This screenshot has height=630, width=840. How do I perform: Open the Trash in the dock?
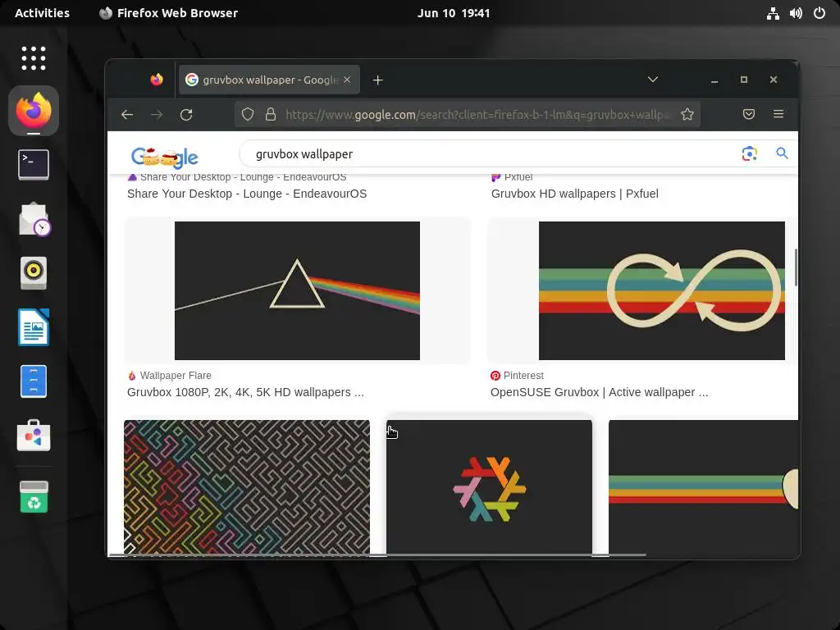tap(34, 496)
